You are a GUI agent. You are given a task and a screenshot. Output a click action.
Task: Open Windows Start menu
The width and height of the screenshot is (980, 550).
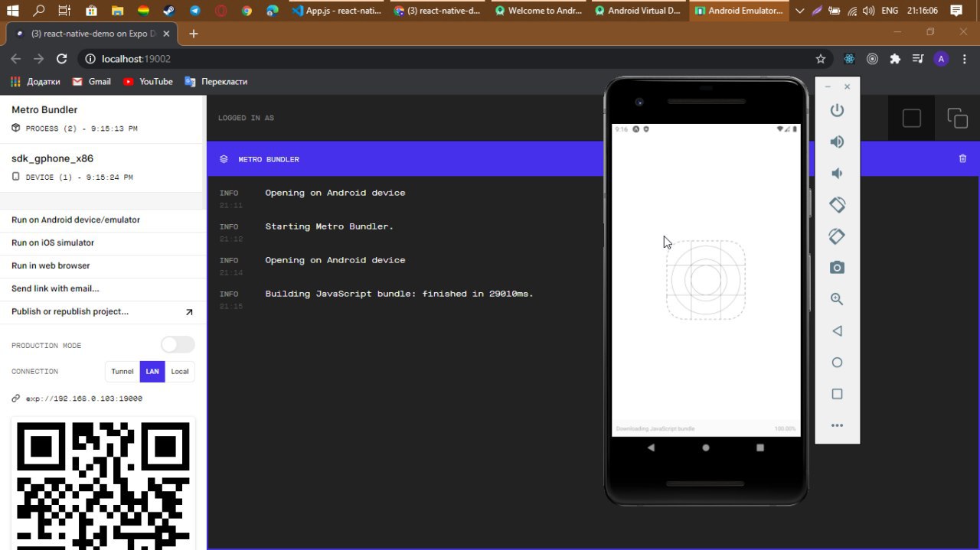pyautogui.click(x=12, y=11)
